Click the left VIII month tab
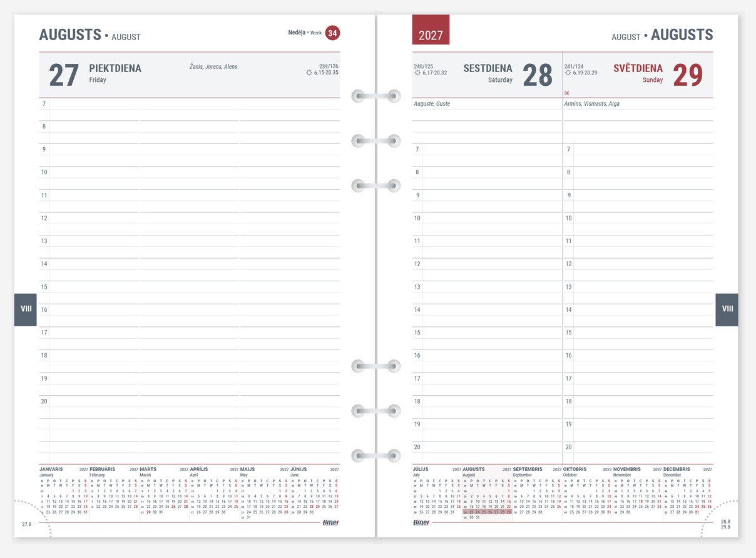This screenshot has height=558, width=756. pos(26,309)
